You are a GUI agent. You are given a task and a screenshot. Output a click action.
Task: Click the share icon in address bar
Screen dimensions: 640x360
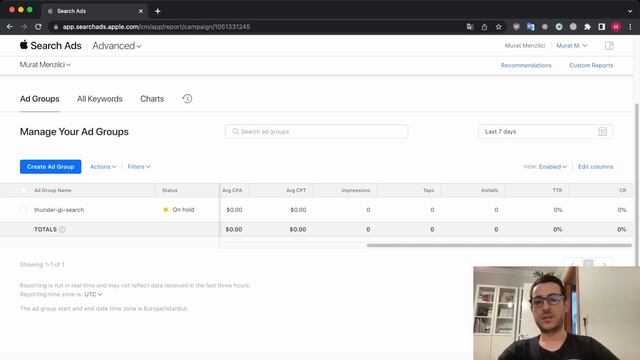click(484, 27)
